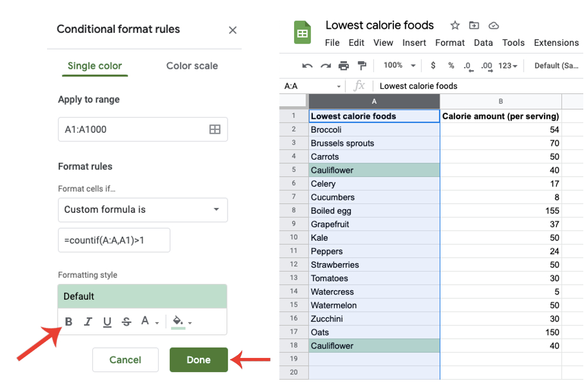Toggle italic formatting style
Screen dimensions: 588x392
coord(88,321)
